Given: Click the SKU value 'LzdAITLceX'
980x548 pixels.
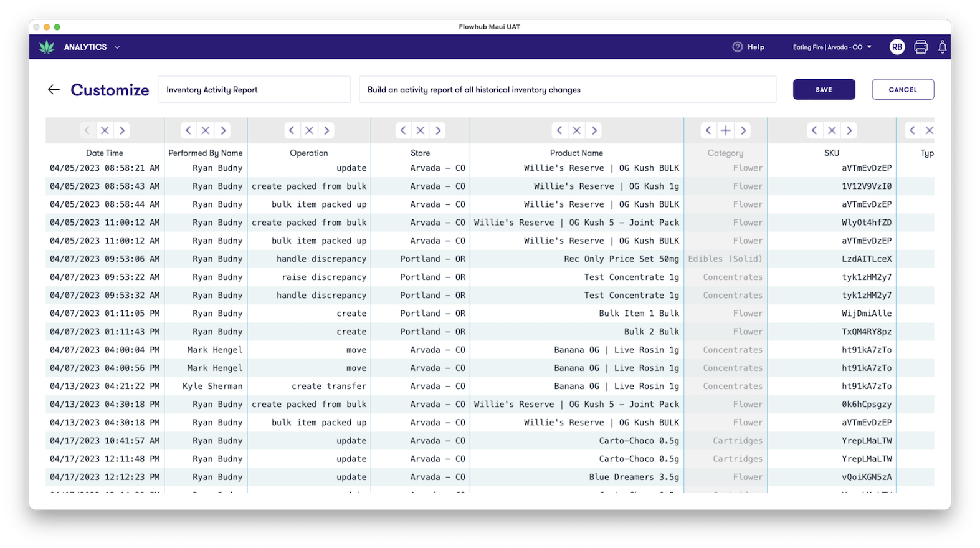Looking at the screenshot, I should tap(867, 259).
